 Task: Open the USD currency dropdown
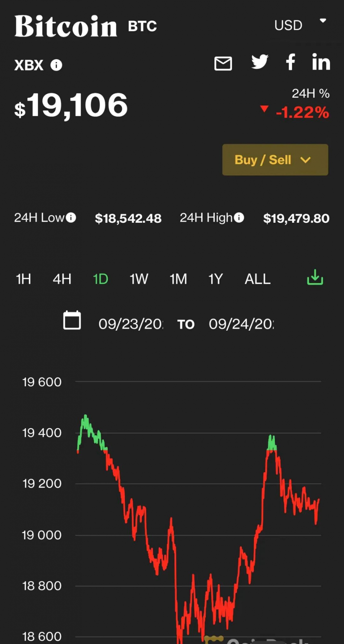300,25
